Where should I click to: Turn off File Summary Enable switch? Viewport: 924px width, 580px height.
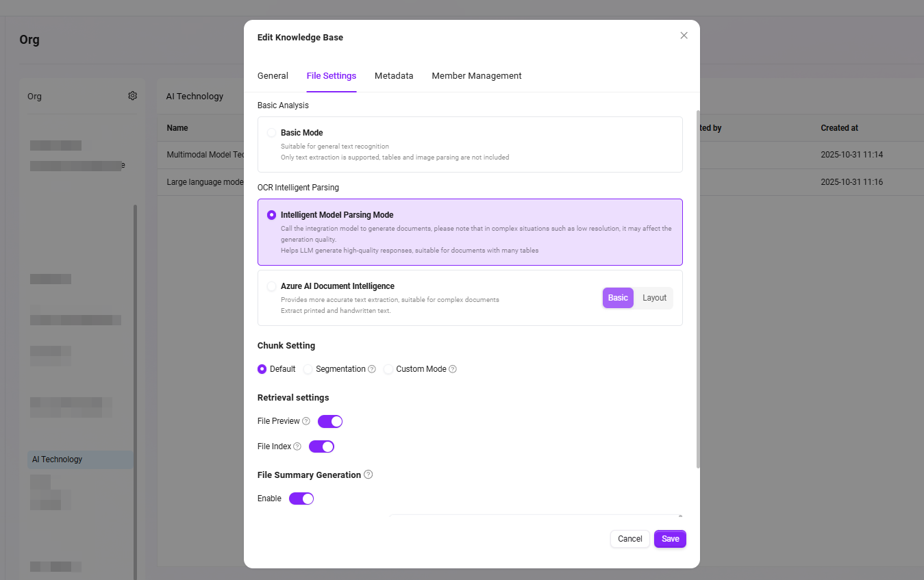pyautogui.click(x=301, y=499)
